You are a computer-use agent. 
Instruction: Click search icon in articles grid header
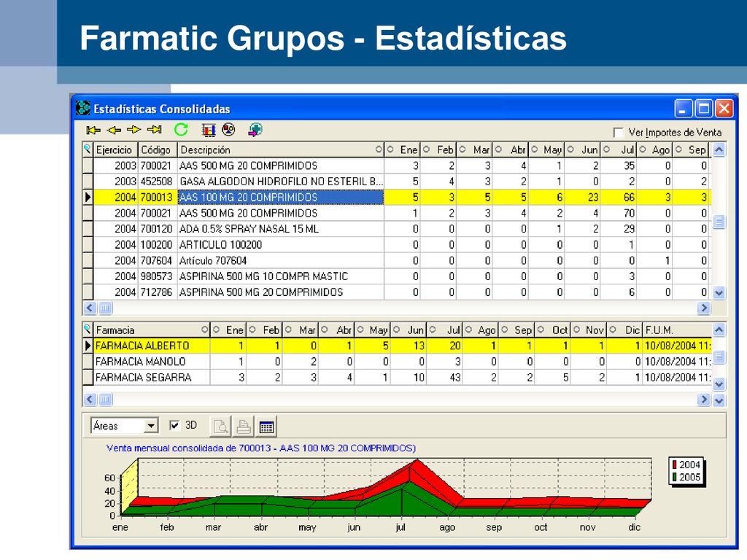click(x=88, y=149)
